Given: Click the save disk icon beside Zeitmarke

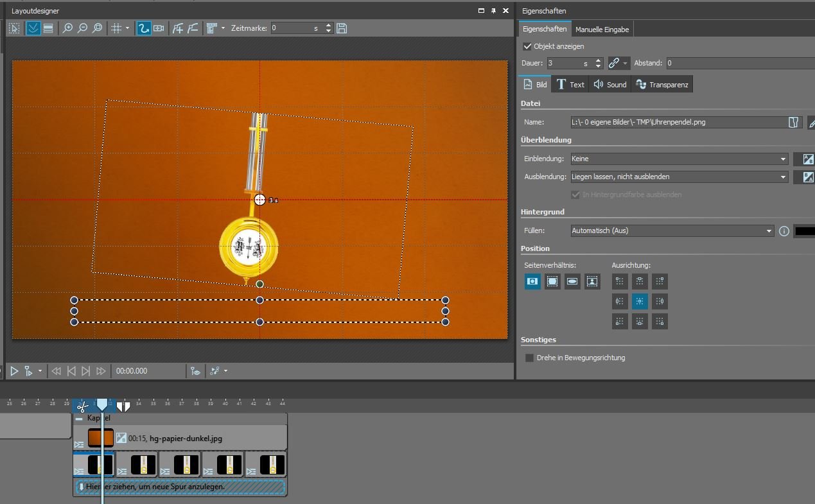Looking at the screenshot, I should tap(342, 28).
